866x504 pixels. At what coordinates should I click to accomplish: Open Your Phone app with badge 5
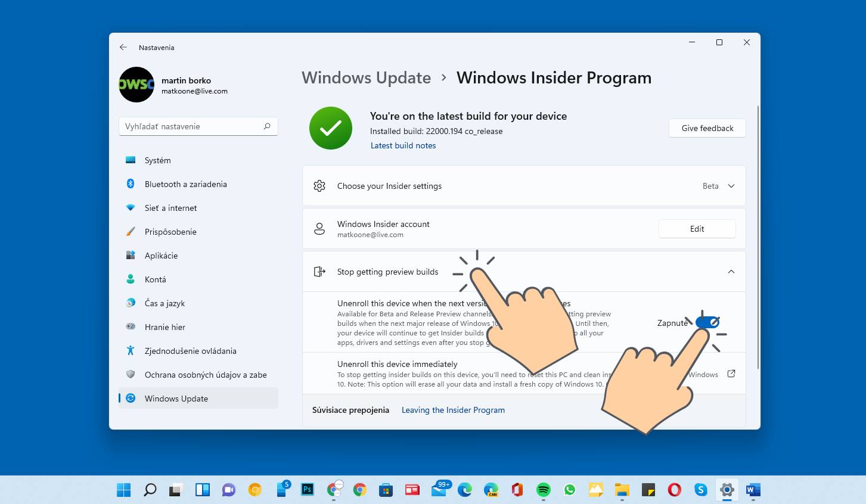[283, 489]
